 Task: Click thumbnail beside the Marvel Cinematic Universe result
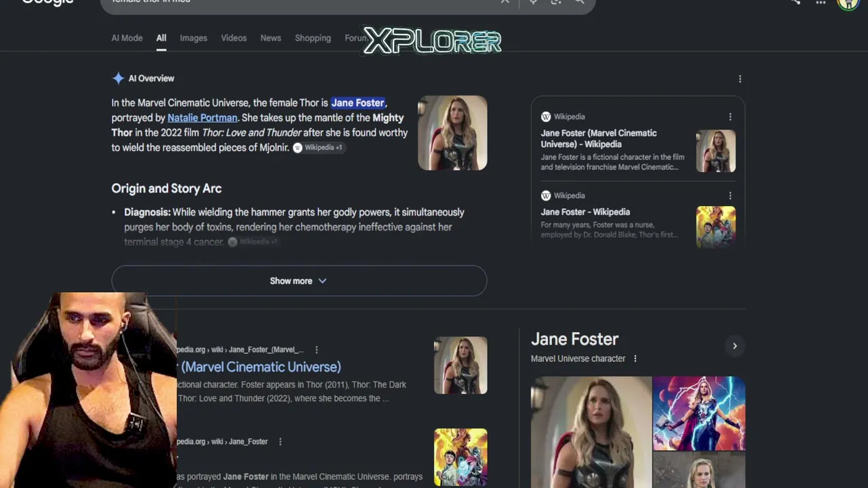point(460,365)
